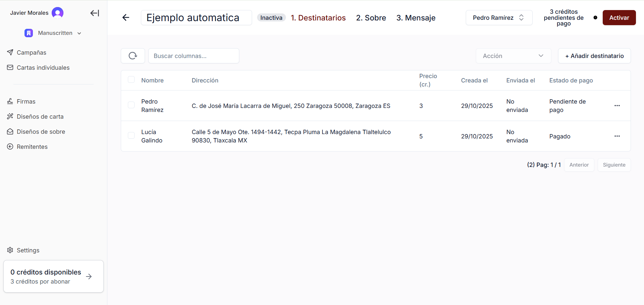Click the Anterior pagination button
644x305 pixels.
(x=579, y=165)
